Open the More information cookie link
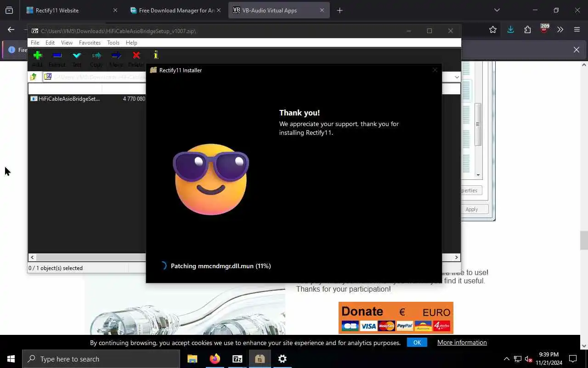Image resolution: width=588 pixels, height=368 pixels. (462, 342)
